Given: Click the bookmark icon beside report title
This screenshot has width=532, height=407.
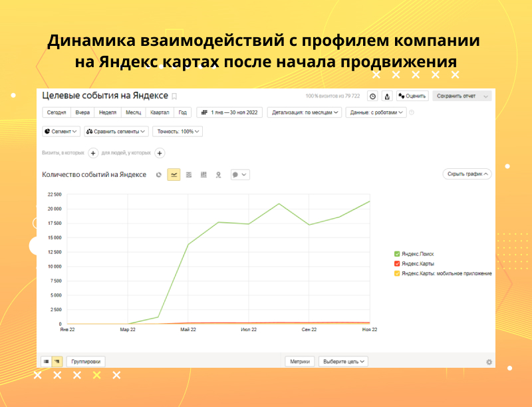Looking at the screenshot, I should coord(174,96).
